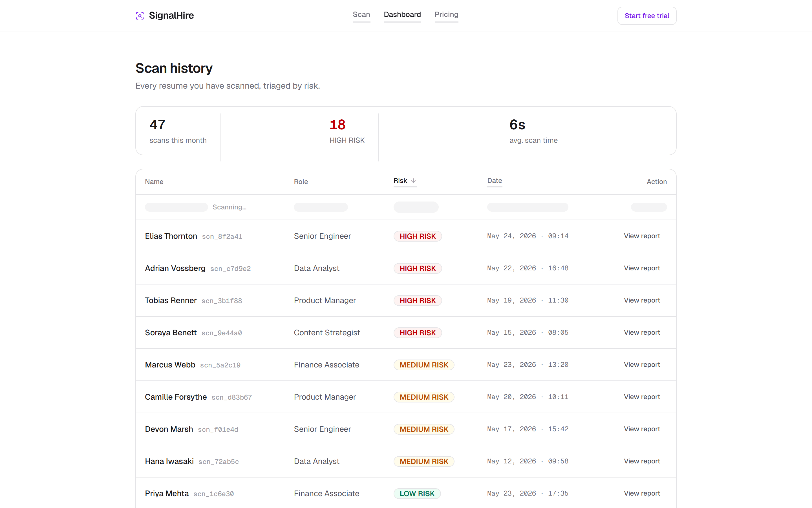Click scan ID scn_8f2a41
The image size is (812, 508).
tap(222, 237)
